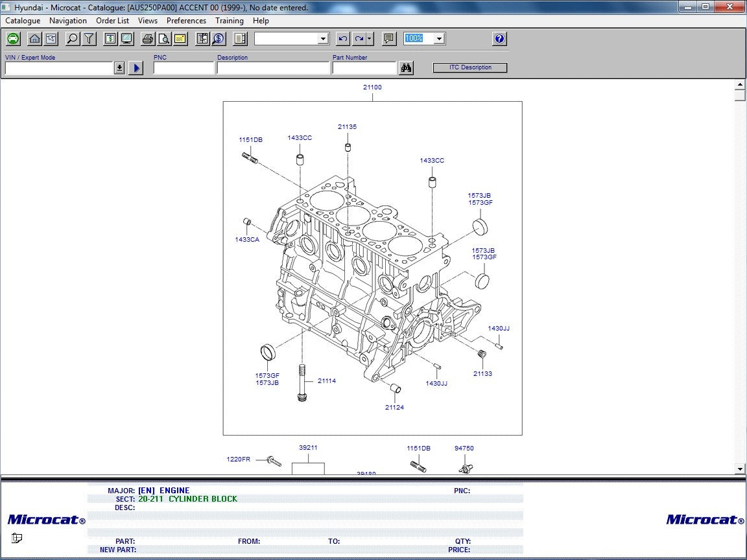
Task: Open the Order List menu
Action: [x=112, y=21]
